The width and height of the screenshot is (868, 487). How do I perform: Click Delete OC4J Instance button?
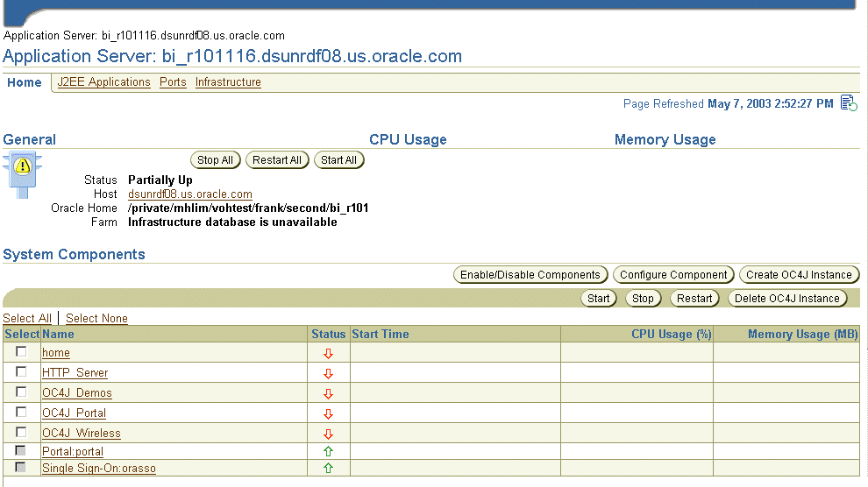pos(787,299)
